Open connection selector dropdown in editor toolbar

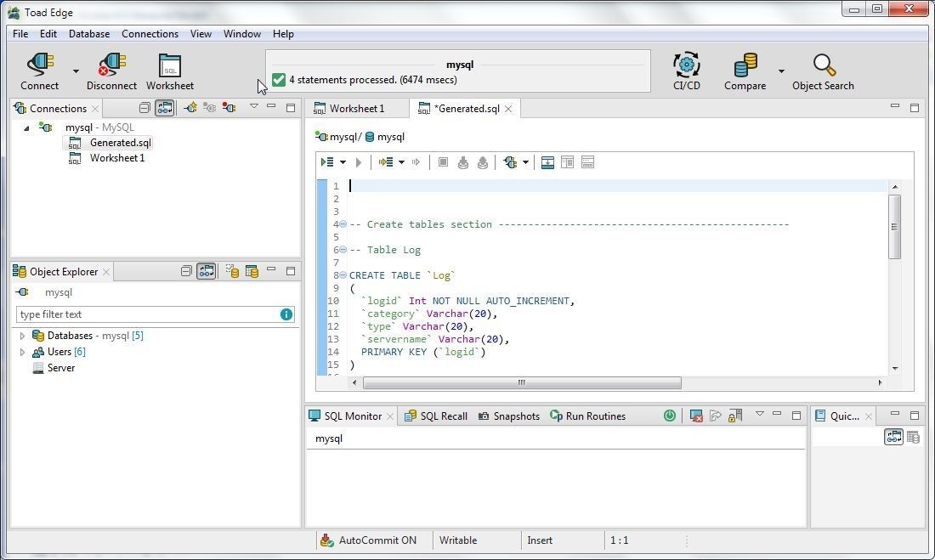(525, 162)
